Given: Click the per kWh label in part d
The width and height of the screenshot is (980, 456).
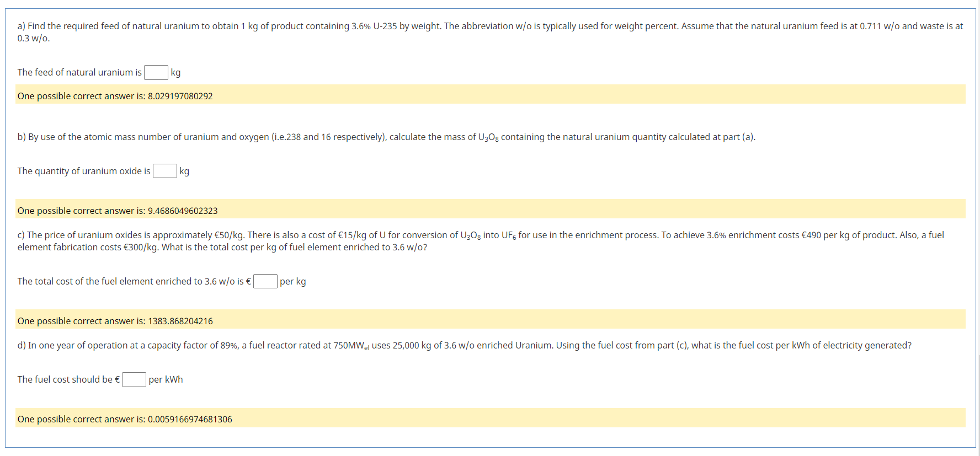Looking at the screenshot, I should coord(166,379).
